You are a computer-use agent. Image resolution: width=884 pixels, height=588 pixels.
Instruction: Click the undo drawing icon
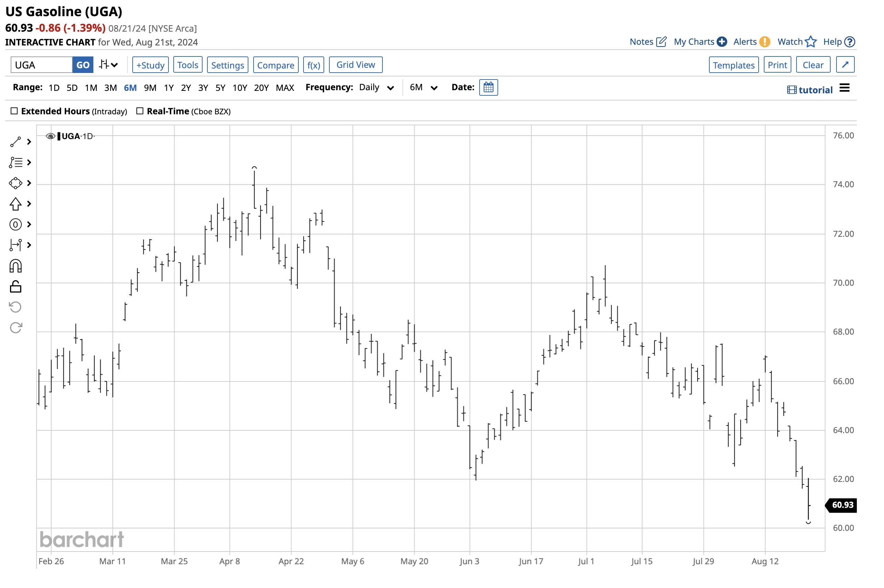pos(15,307)
